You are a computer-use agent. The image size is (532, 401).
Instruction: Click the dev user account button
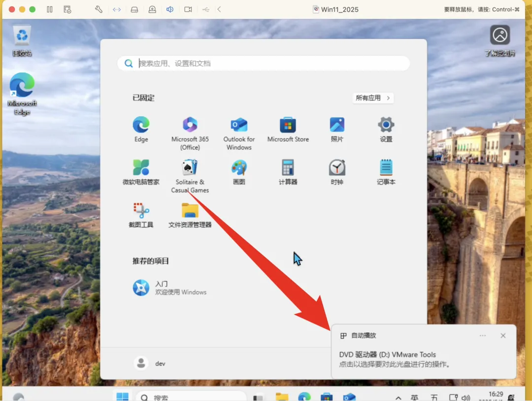point(150,364)
